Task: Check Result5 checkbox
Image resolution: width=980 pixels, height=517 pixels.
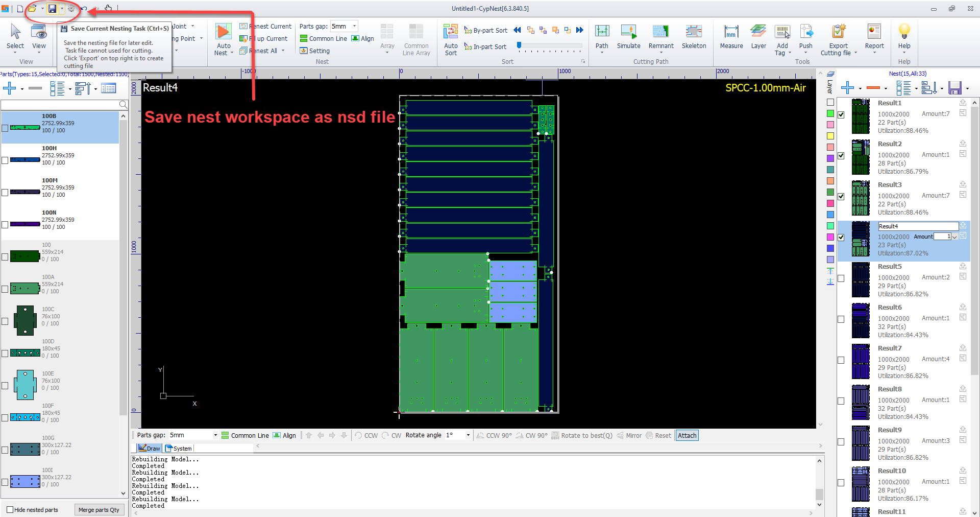Action: (841, 278)
